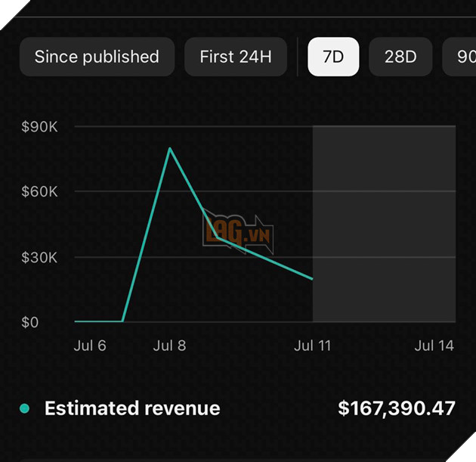
Task: Click the teal Estimated revenue legend dot
Action: pyautogui.click(x=25, y=409)
